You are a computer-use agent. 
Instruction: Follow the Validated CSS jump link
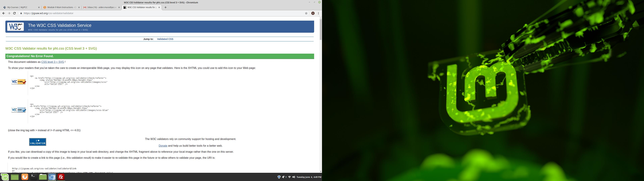click(165, 39)
